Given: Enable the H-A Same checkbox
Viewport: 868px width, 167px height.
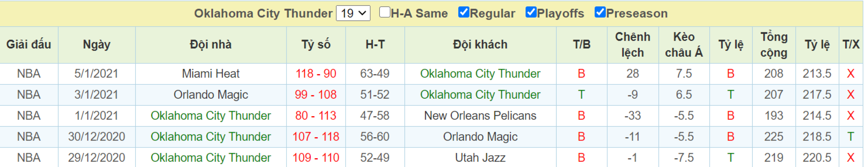Looking at the screenshot, I should tap(384, 12).
